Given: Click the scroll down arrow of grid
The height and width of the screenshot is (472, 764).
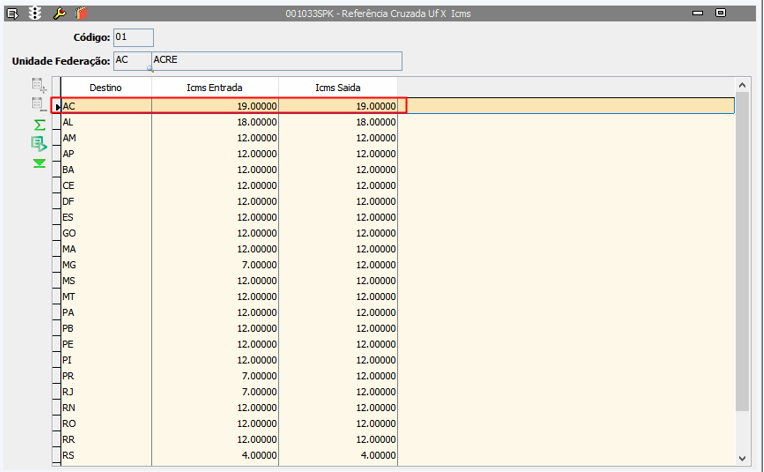Looking at the screenshot, I should [742, 458].
